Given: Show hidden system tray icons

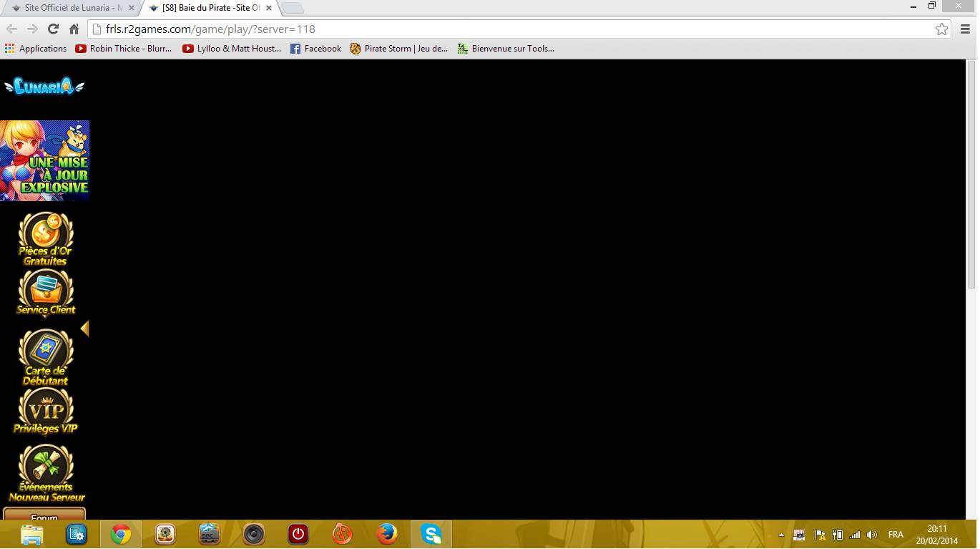Looking at the screenshot, I should click(781, 535).
